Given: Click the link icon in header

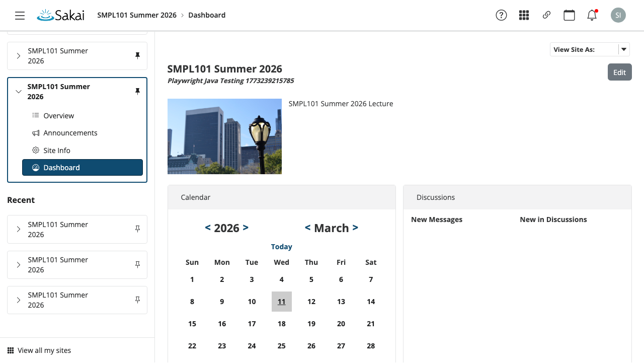Looking at the screenshot, I should point(546,15).
